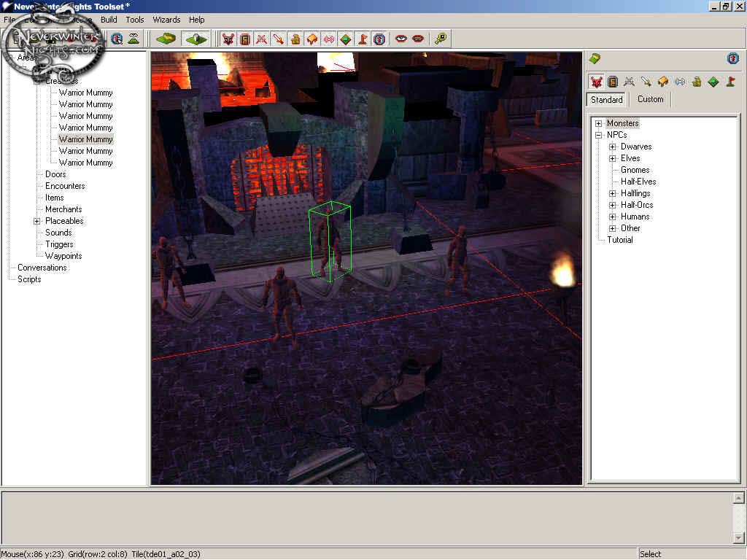Toggle the eye icon in the main toolbar

(x=401, y=39)
